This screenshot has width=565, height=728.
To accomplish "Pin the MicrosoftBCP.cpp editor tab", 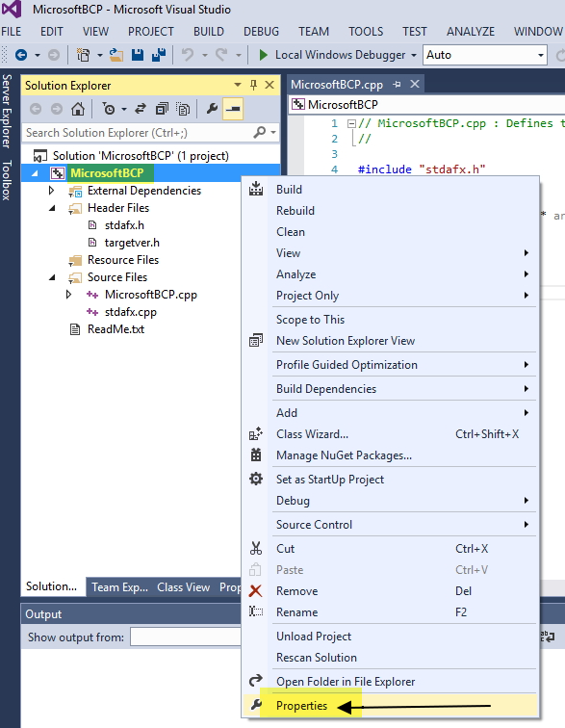I will coord(397,85).
